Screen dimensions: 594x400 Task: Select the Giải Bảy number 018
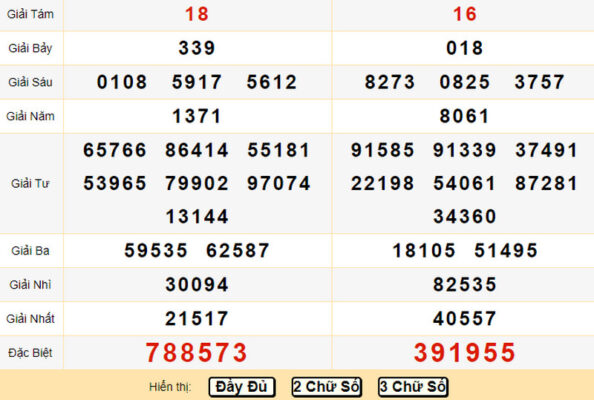pyautogui.click(x=464, y=48)
